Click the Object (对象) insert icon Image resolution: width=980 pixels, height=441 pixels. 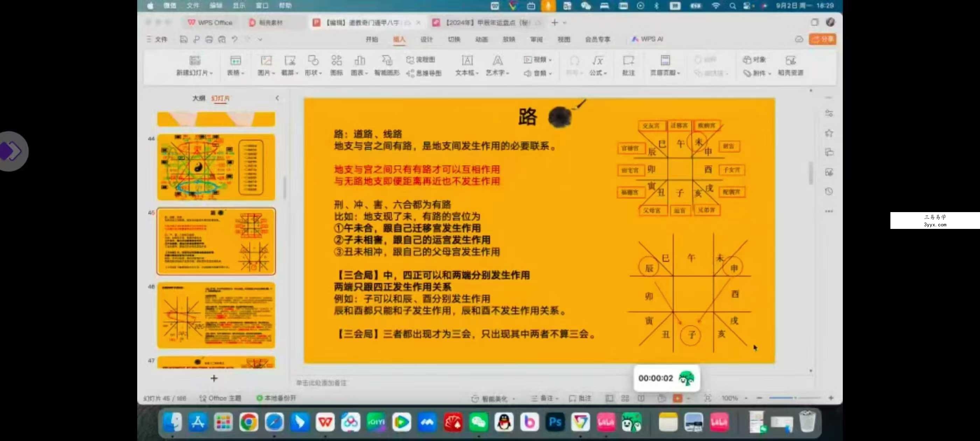[x=754, y=60]
